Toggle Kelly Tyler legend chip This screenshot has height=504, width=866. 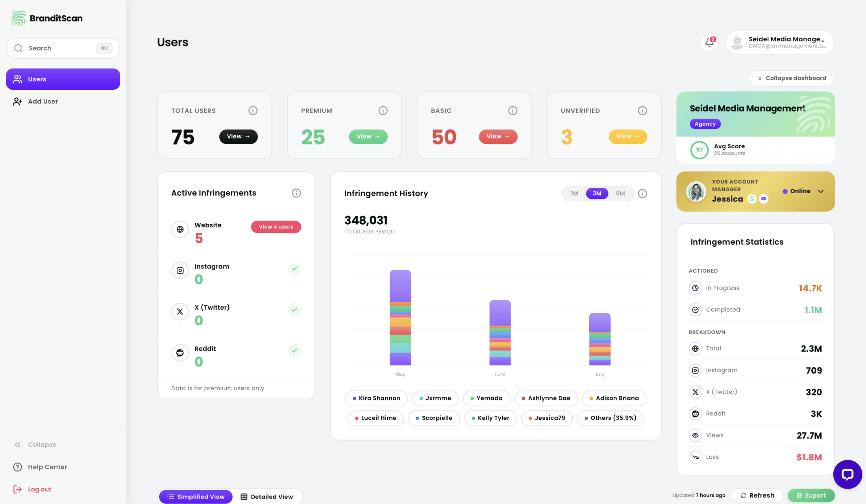tap(490, 418)
